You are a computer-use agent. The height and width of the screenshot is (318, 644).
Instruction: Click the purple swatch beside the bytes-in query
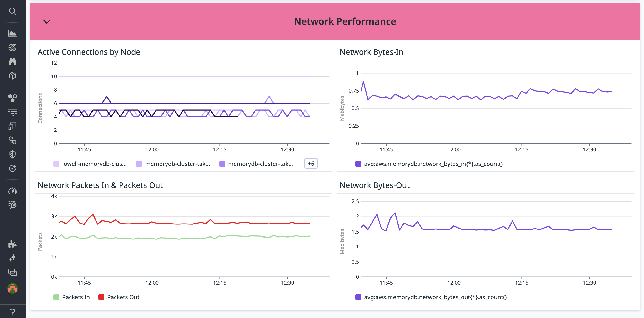(x=358, y=164)
